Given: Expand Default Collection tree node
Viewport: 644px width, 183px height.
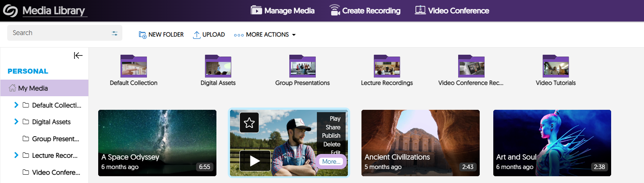Looking at the screenshot, I should point(16,105).
